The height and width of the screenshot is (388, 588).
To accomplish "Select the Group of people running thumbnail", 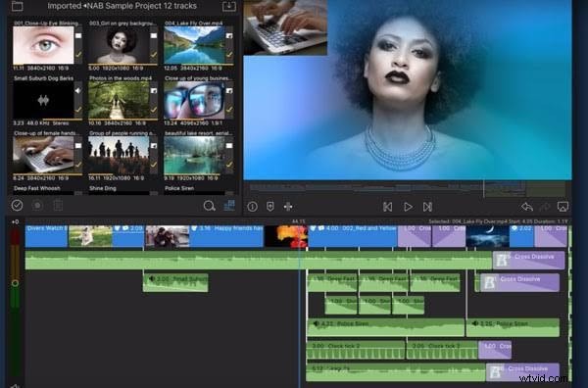I will (x=119, y=155).
